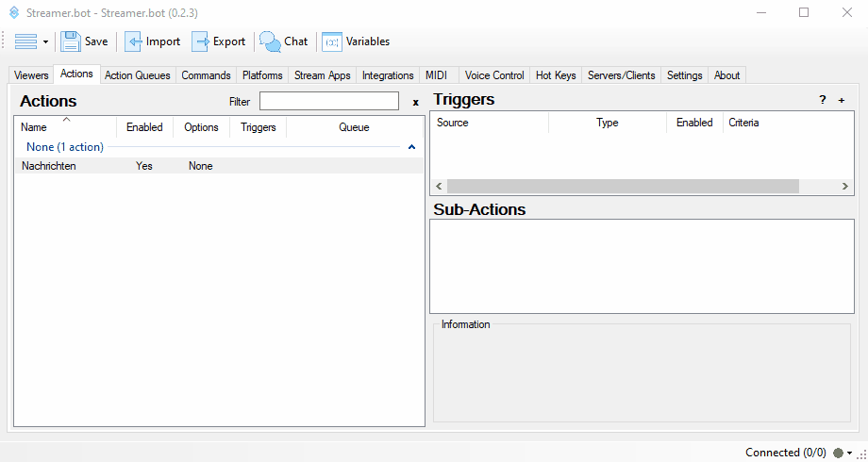Add a trigger with the plus icon
This screenshot has height=462, width=868.
click(842, 100)
